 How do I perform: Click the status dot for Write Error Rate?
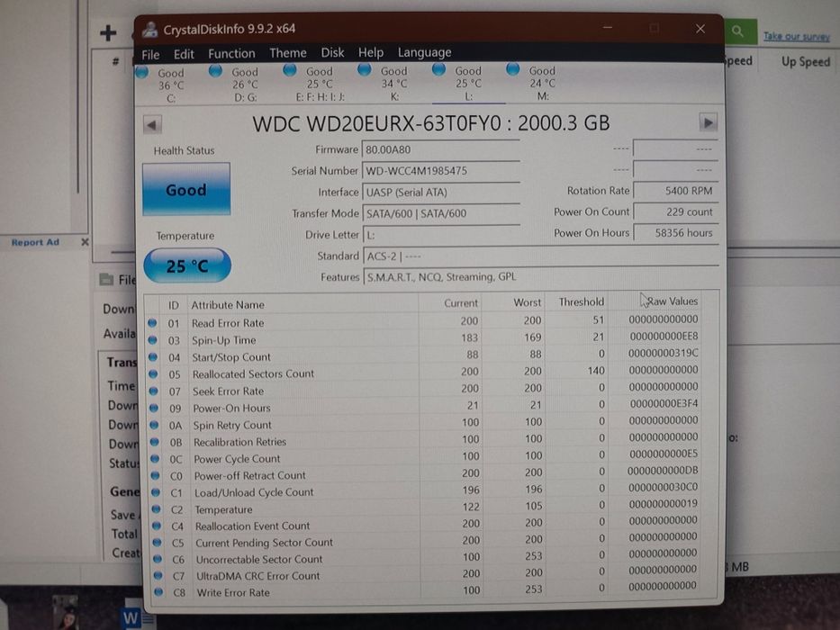coord(158,592)
